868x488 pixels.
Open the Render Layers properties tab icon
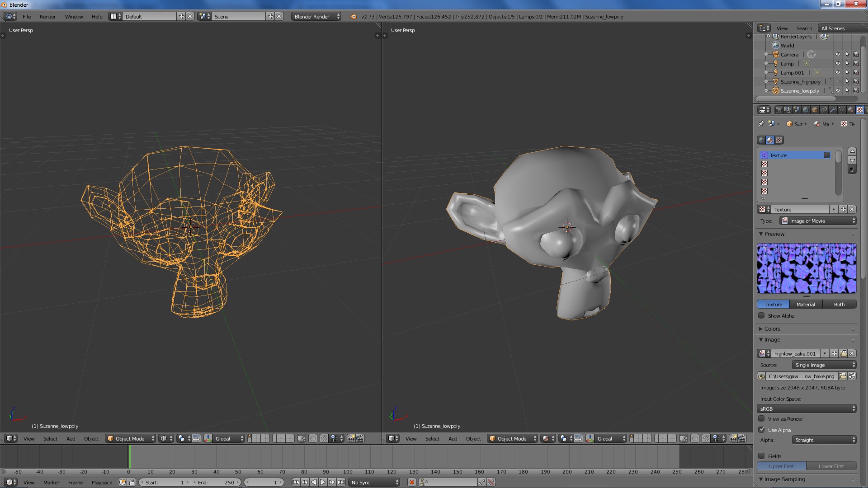click(x=788, y=110)
